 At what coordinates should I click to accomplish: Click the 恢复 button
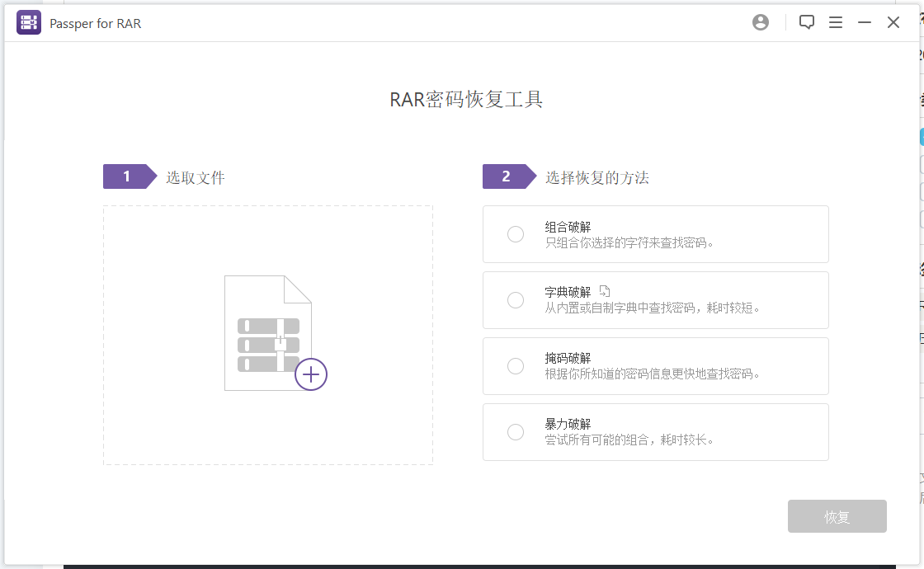point(837,516)
